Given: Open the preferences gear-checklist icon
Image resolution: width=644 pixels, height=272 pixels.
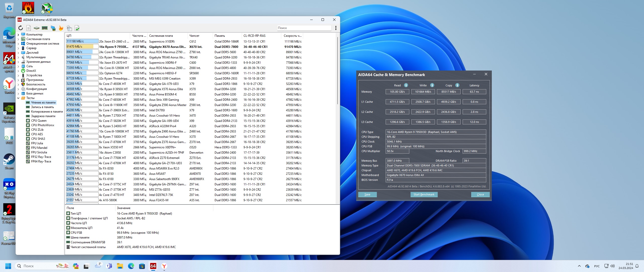Looking at the screenshot, I should tap(69, 28).
